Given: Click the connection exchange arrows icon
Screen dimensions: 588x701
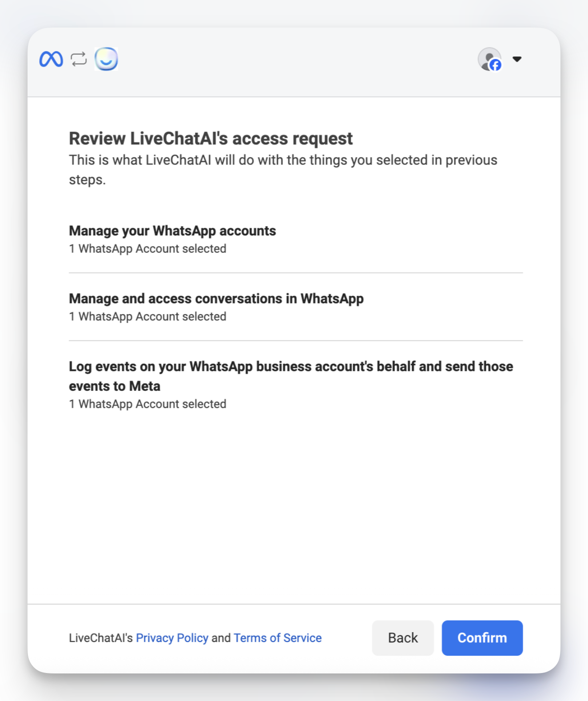Looking at the screenshot, I should click(78, 59).
